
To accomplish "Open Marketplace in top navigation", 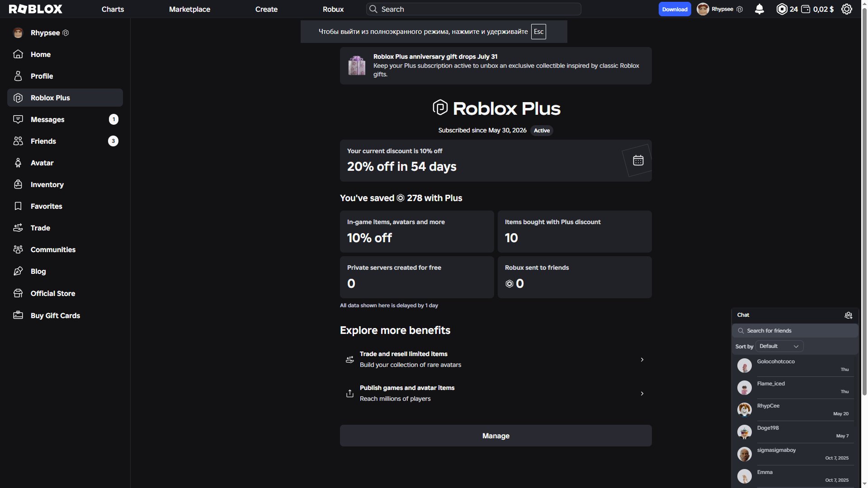I will (189, 9).
